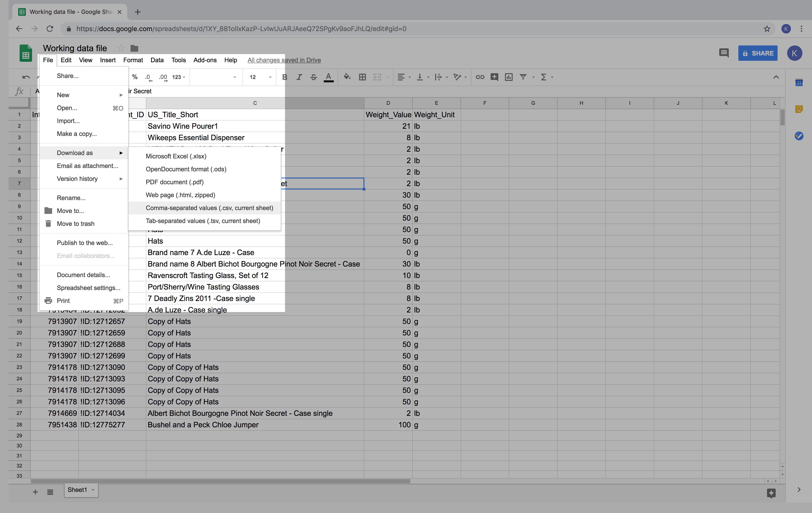
Task: Select column F header
Action: (x=485, y=103)
